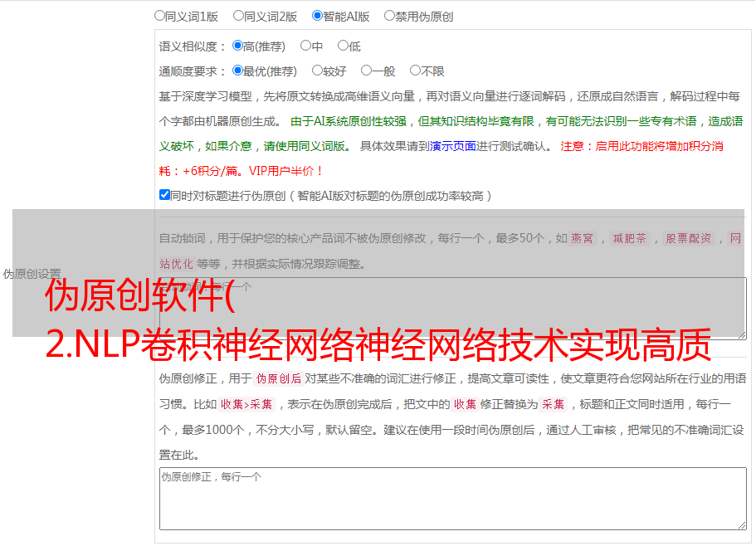Open the 演示页面 link
Image resolution: width=756 pixels, height=546 pixels.
[452, 146]
